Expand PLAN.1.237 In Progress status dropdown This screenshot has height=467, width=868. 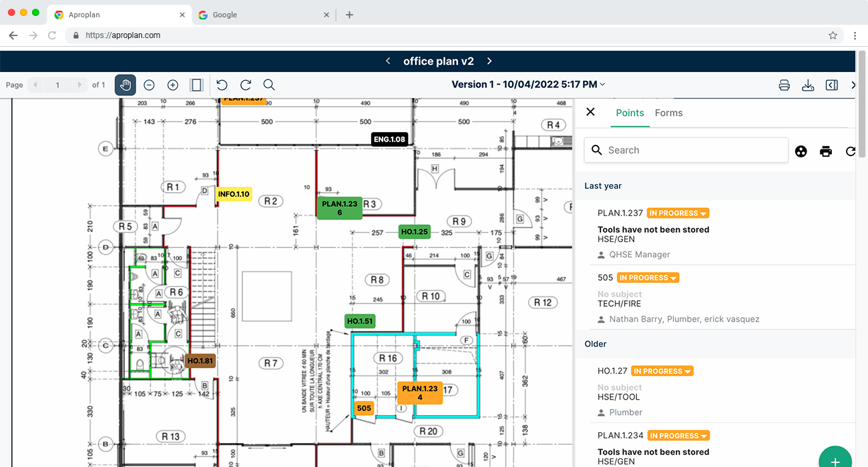click(678, 213)
